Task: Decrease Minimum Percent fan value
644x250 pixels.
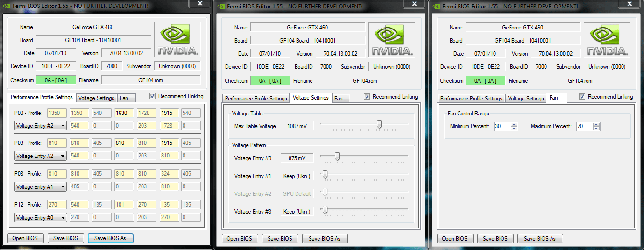Action: (514, 129)
